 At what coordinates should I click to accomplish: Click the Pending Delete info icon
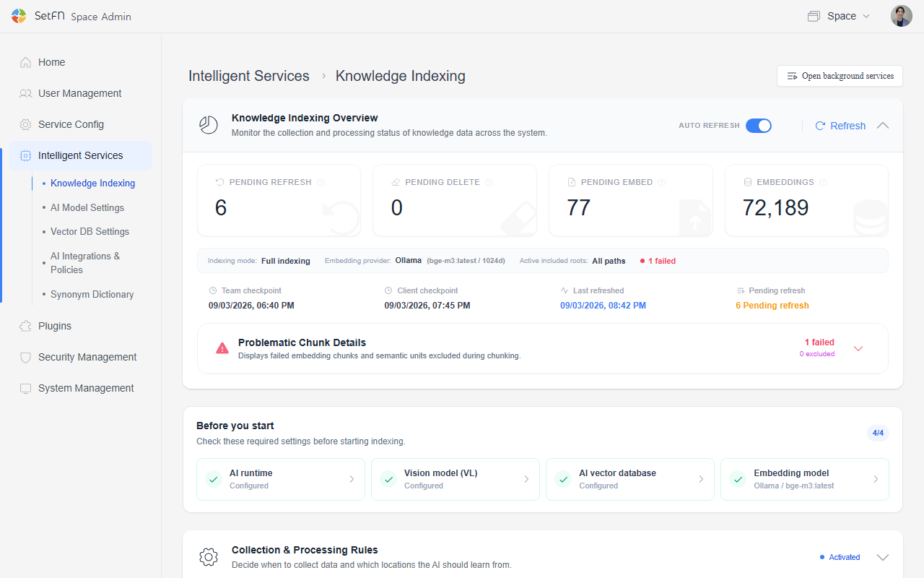coord(489,182)
